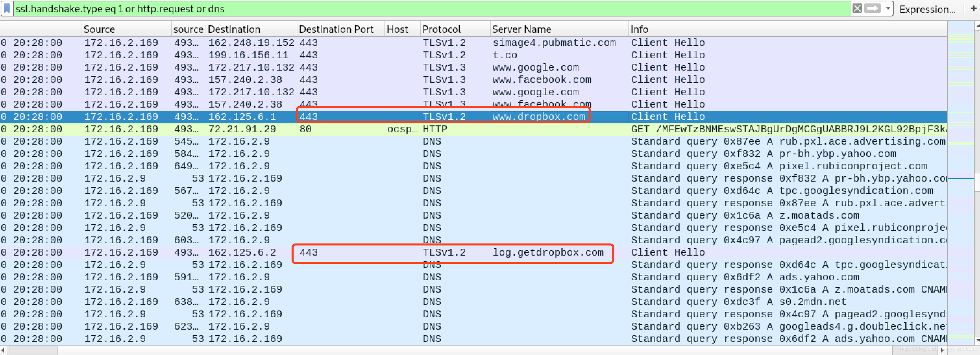Select the HTTP GET request to 72.21.91.29
This screenshot has width=980, height=355.
[x=473, y=129]
